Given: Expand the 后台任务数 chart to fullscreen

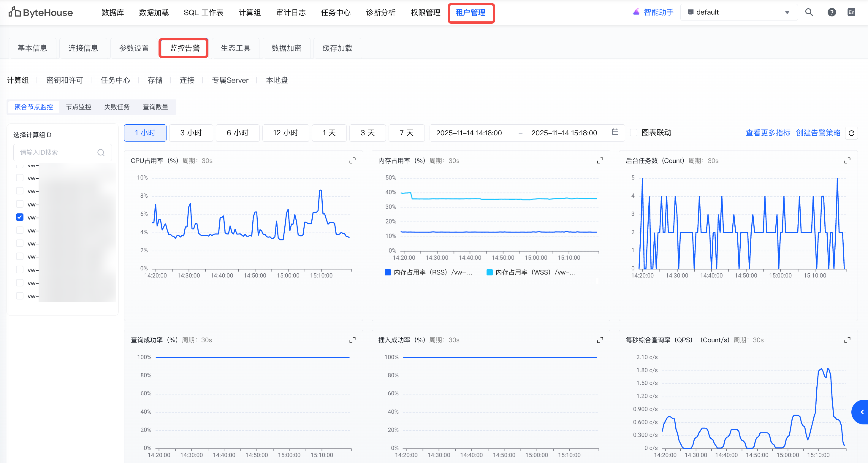Looking at the screenshot, I should click(847, 160).
